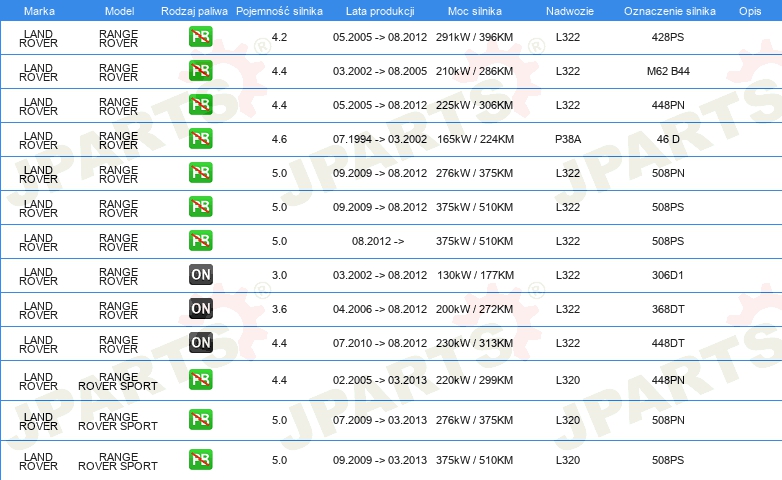782x480 pixels.
Task: Select engine code 448DT
Action: pyautogui.click(x=668, y=343)
